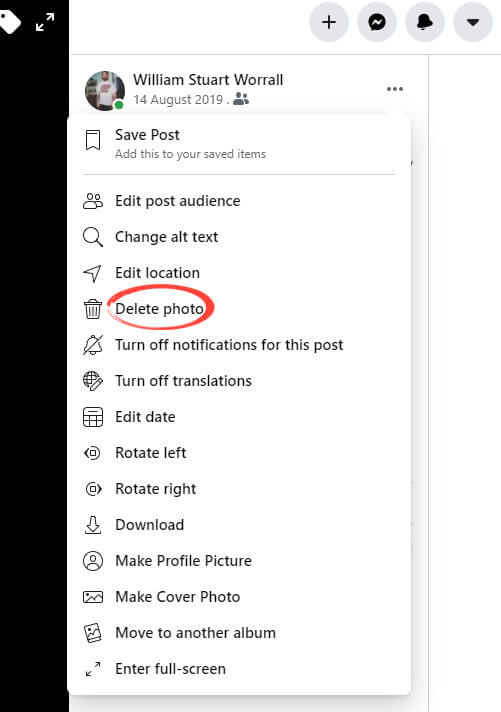Select Save Post menu entry
Viewport: 501px width, 712px height.
click(x=239, y=143)
